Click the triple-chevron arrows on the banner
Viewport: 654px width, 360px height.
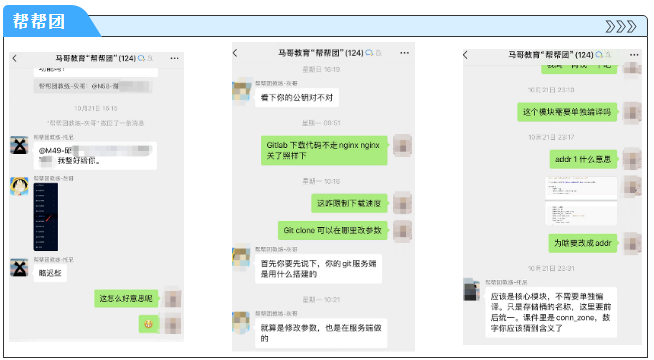point(621,27)
